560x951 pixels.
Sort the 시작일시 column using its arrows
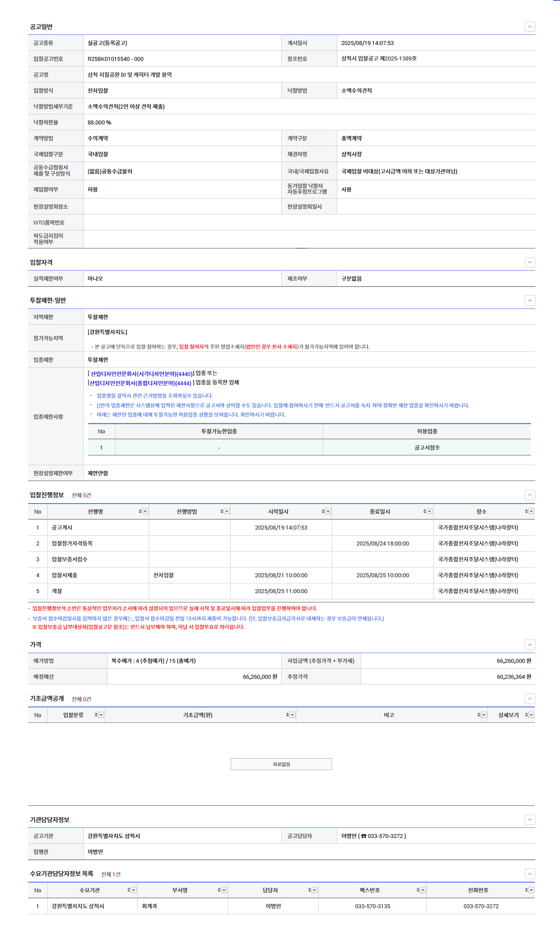click(x=323, y=511)
